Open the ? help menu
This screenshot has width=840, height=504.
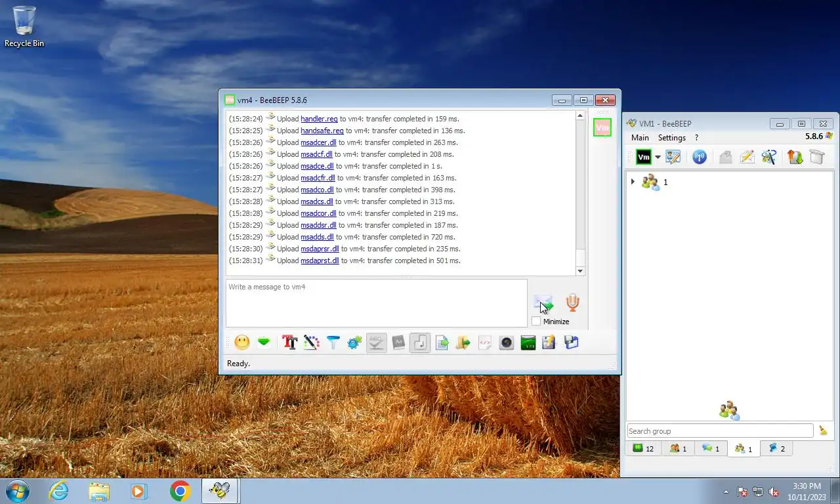[696, 138]
